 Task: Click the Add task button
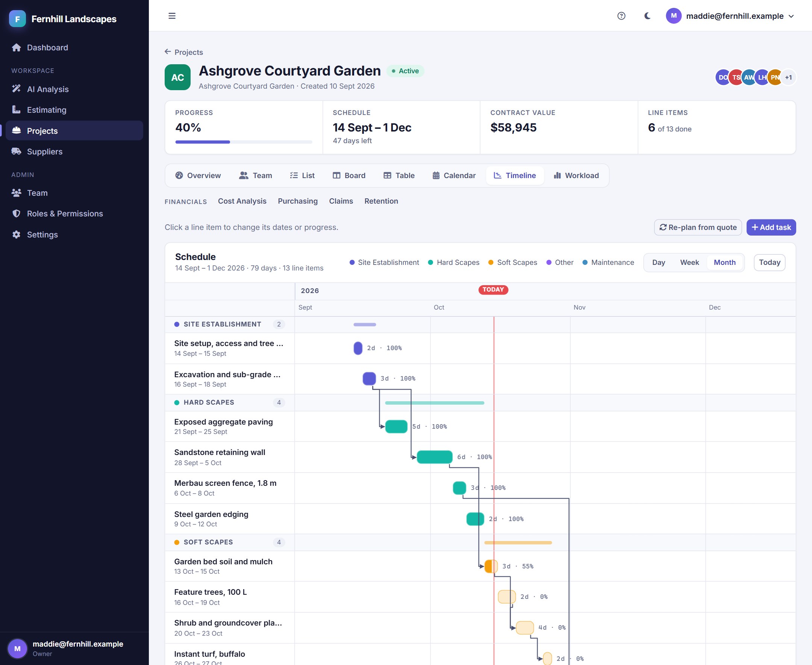point(771,227)
